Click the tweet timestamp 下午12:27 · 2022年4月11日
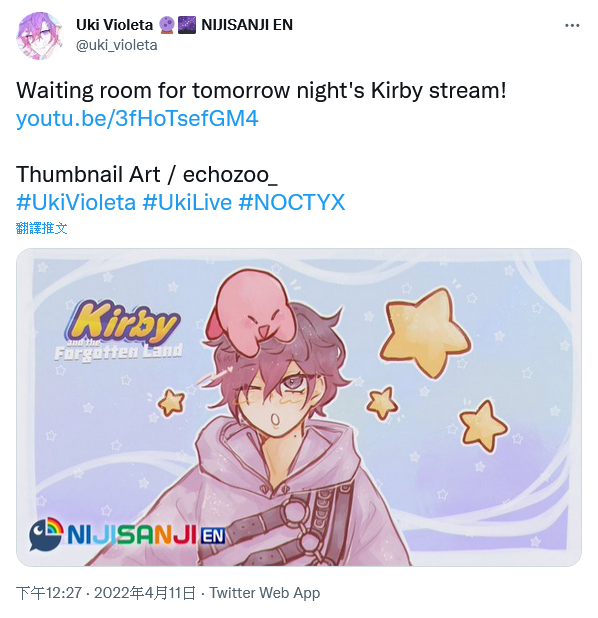This screenshot has height=618, width=598. coord(106,593)
